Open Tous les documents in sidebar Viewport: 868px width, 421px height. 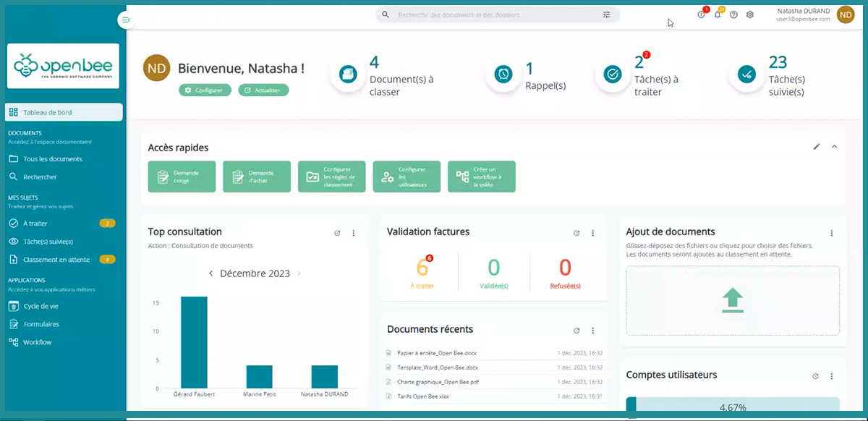[x=52, y=159]
